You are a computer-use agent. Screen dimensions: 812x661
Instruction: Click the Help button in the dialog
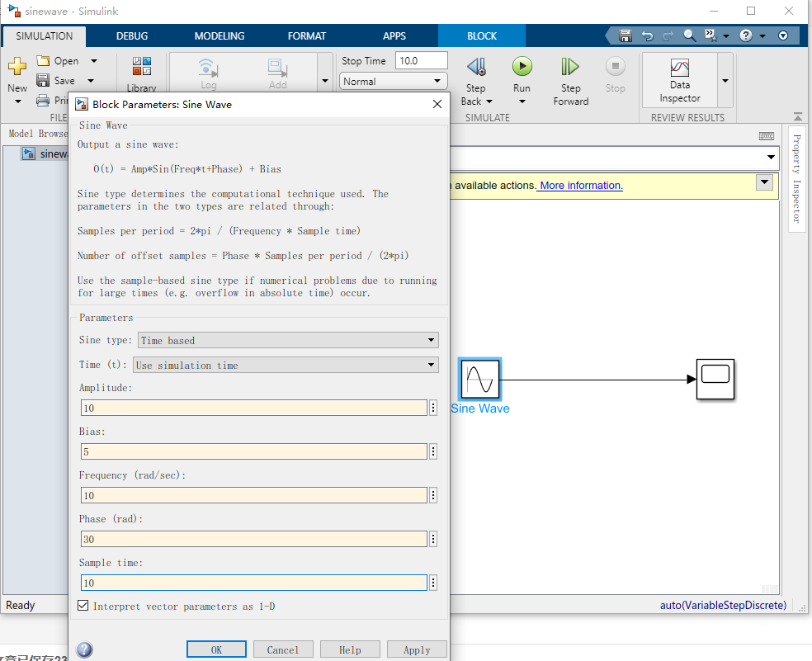(x=350, y=649)
